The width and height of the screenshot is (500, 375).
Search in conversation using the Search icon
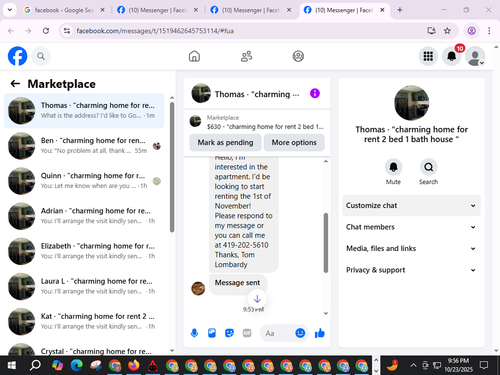click(428, 167)
